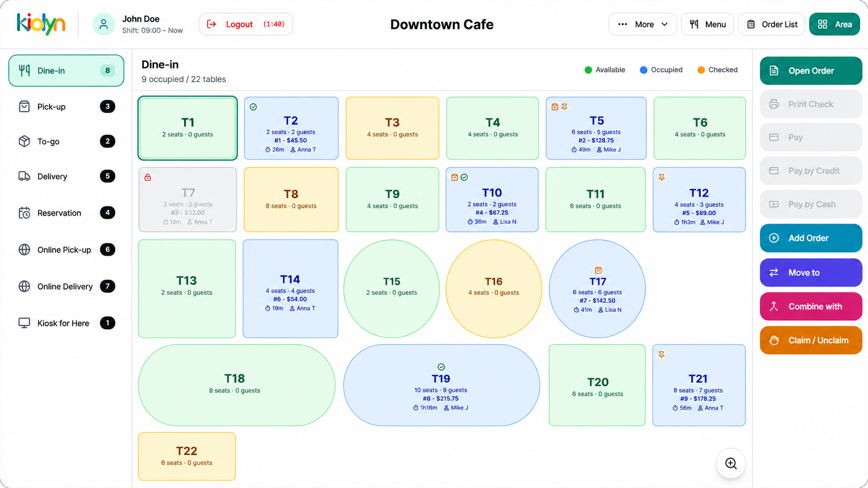868x488 pixels.
Task: Click the three dots More icon
Action: tap(622, 24)
